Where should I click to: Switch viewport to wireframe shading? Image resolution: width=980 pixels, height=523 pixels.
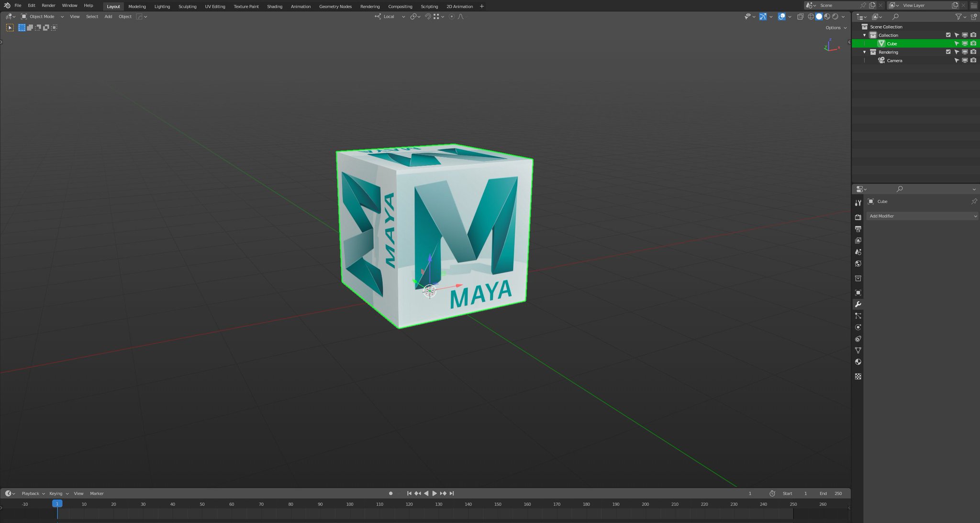click(811, 17)
